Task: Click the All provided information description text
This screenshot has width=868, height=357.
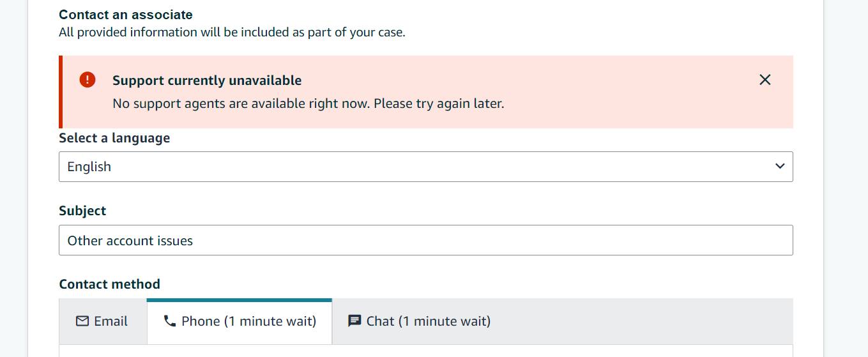Action: pos(232,32)
